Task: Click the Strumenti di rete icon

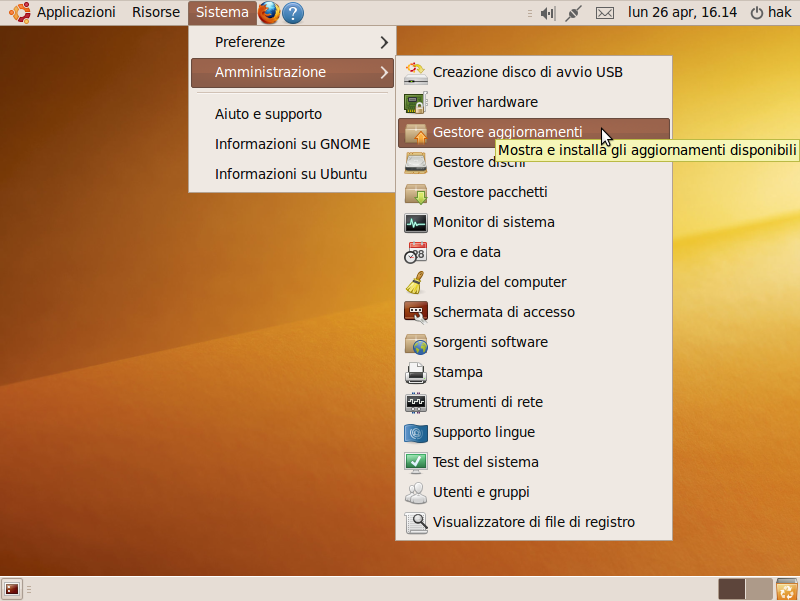Action: pos(415,403)
